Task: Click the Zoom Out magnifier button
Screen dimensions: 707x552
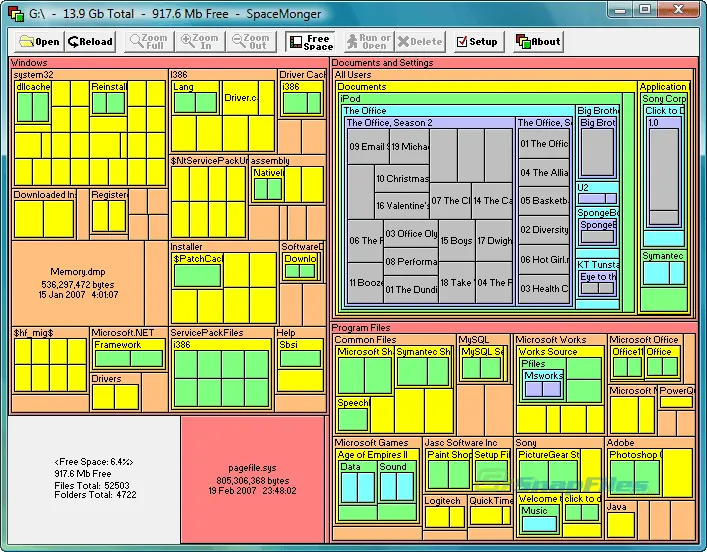Action: [x=251, y=41]
